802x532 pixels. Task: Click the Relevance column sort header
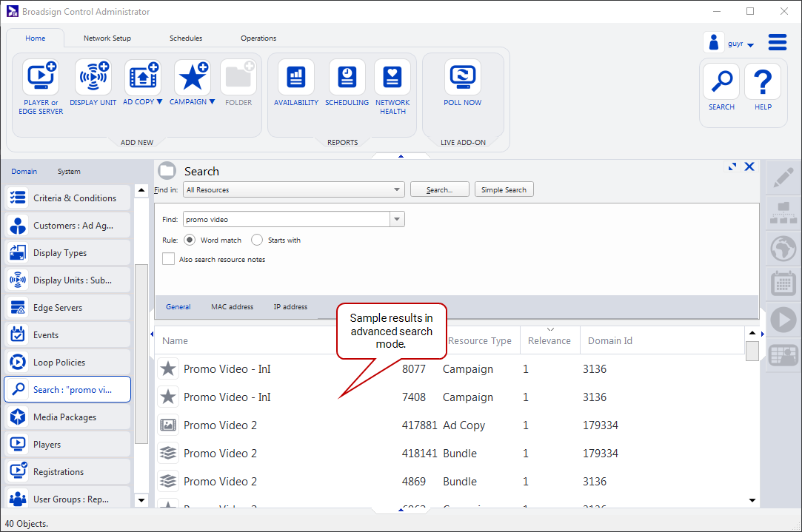pos(549,340)
